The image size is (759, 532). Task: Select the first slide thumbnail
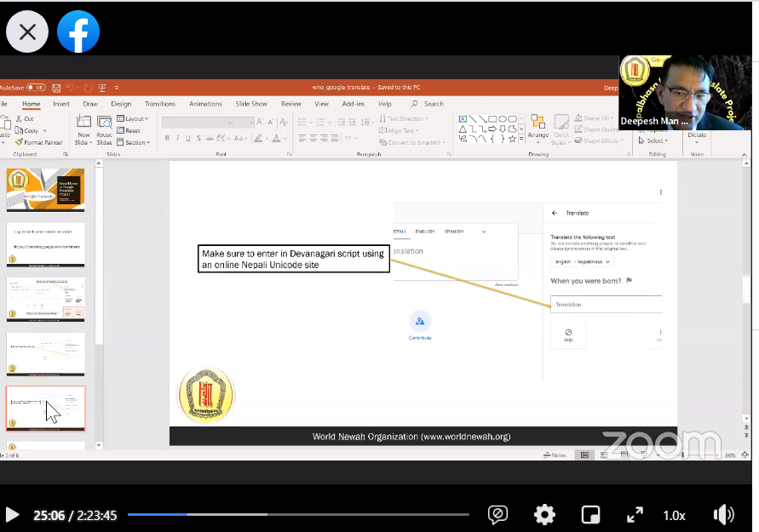pyautogui.click(x=45, y=190)
